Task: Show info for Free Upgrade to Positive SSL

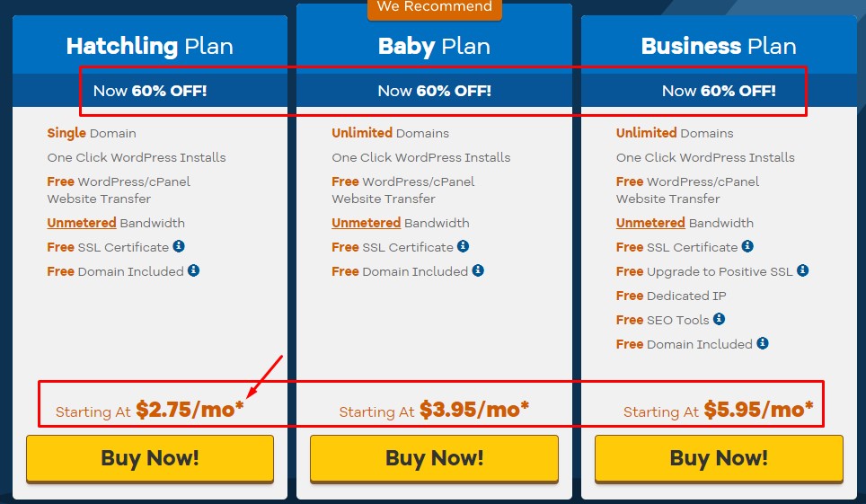Action: coord(802,270)
